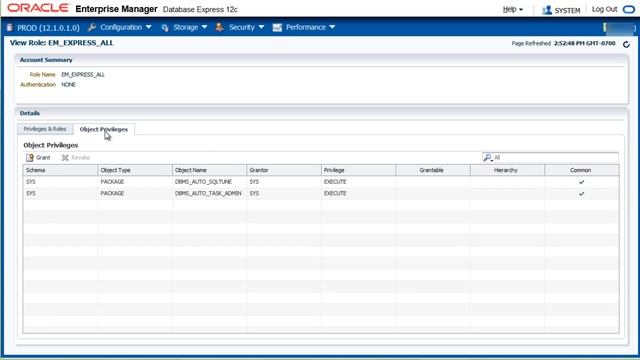Viewport: 640px width, 360px height.
Task: Sort by Privilege column header
Action: pos(358,170)
